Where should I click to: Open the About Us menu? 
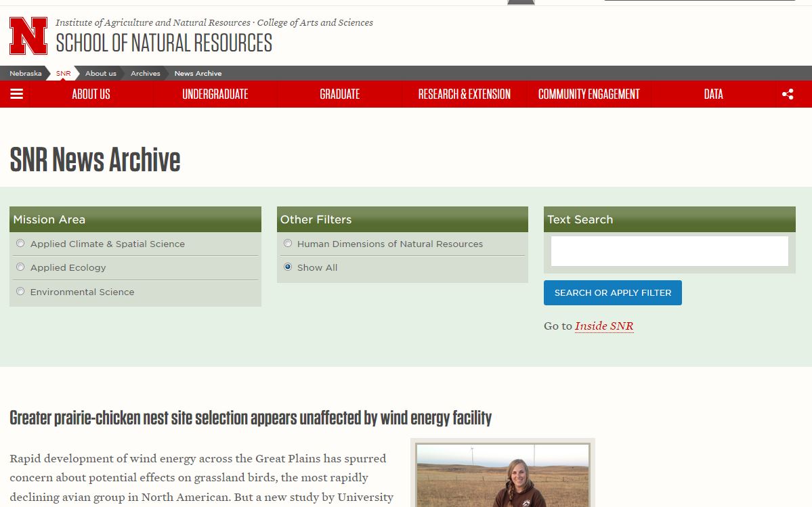tap(91, 94)
